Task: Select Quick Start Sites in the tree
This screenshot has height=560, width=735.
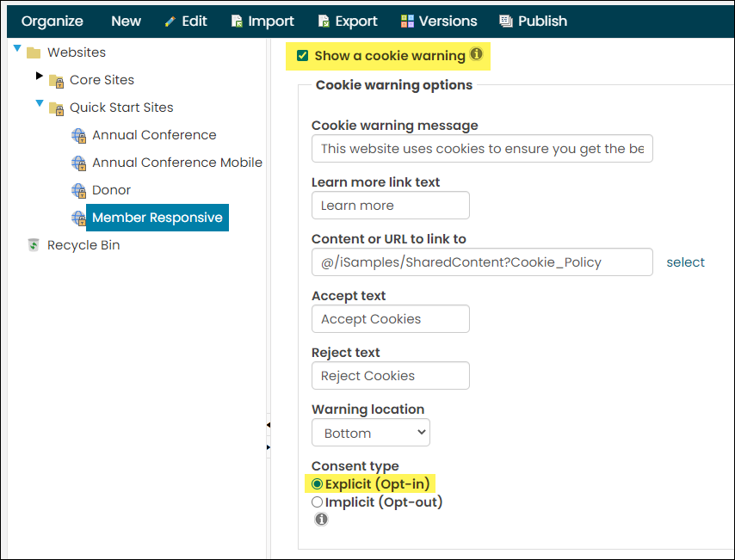Action: pos(121,108)
